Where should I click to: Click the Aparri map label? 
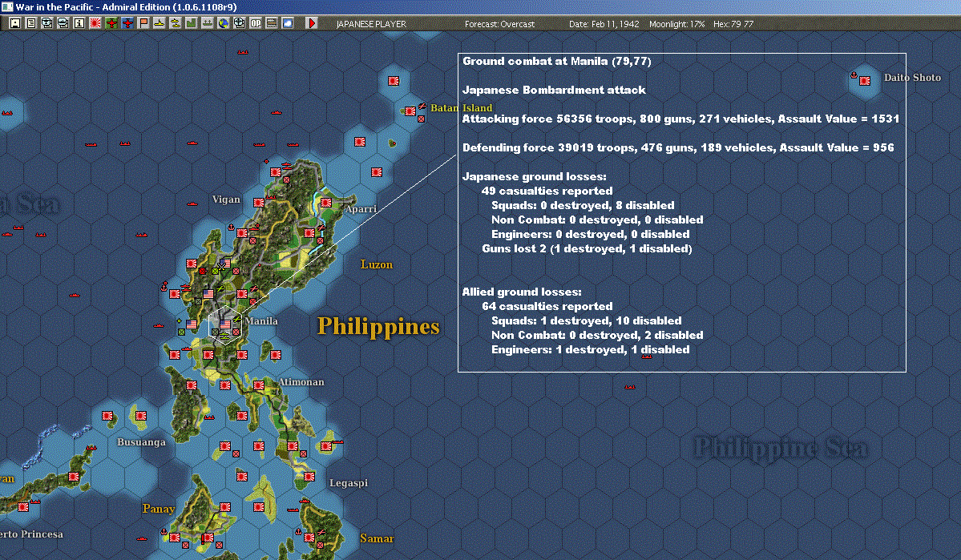(361, 209)
